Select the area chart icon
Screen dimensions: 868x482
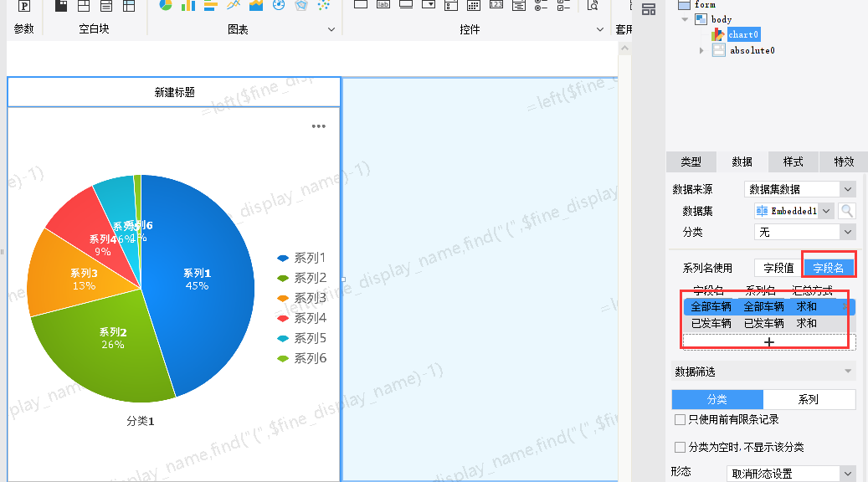(x=256, y=6)
